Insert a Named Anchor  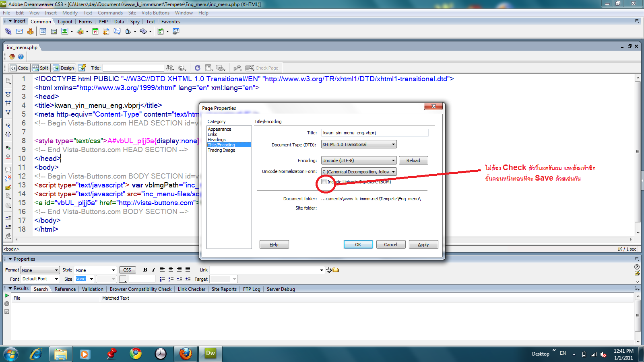tap(30, 31)
